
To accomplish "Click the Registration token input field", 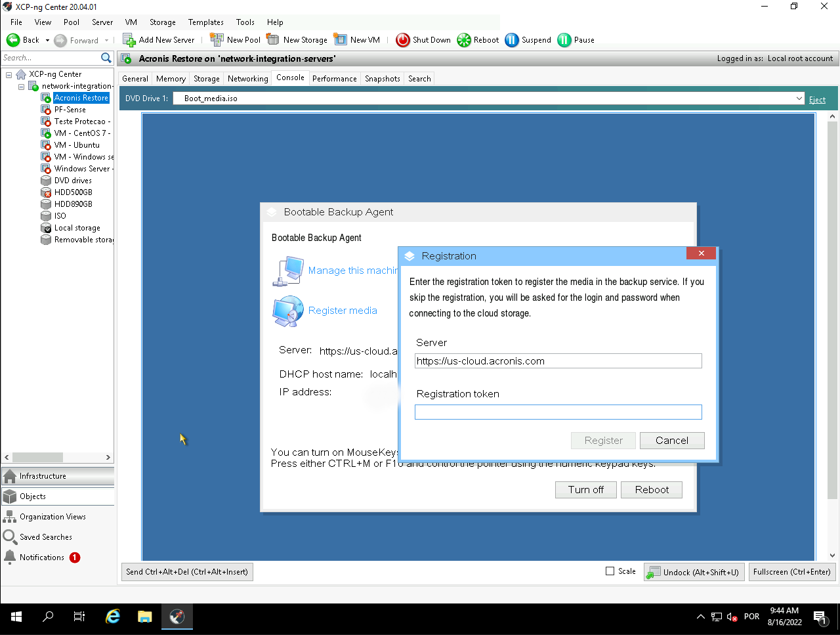I will click(x=558, y=412).
